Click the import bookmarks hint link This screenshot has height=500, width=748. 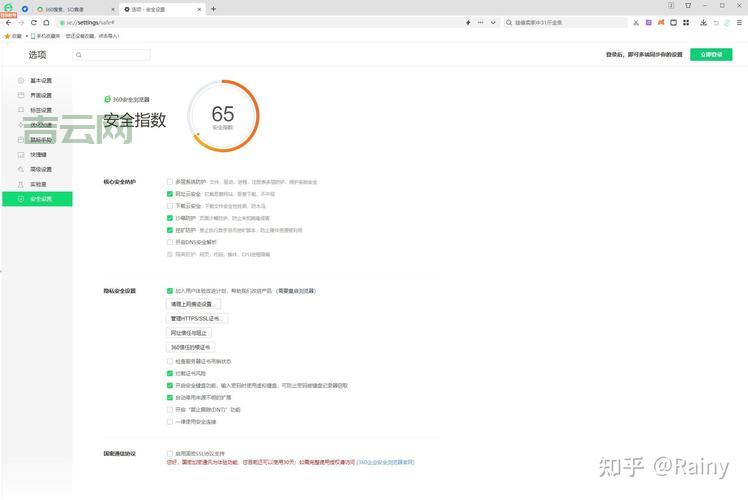coord(93,36)
